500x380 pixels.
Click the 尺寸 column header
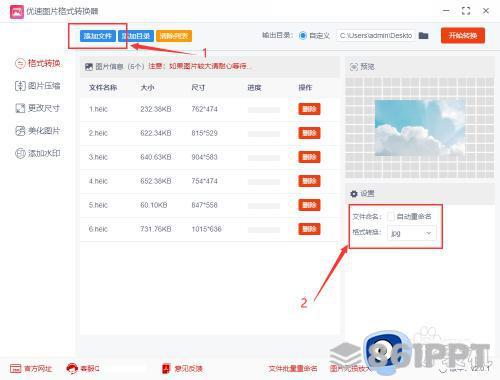(x=198, y=88)
